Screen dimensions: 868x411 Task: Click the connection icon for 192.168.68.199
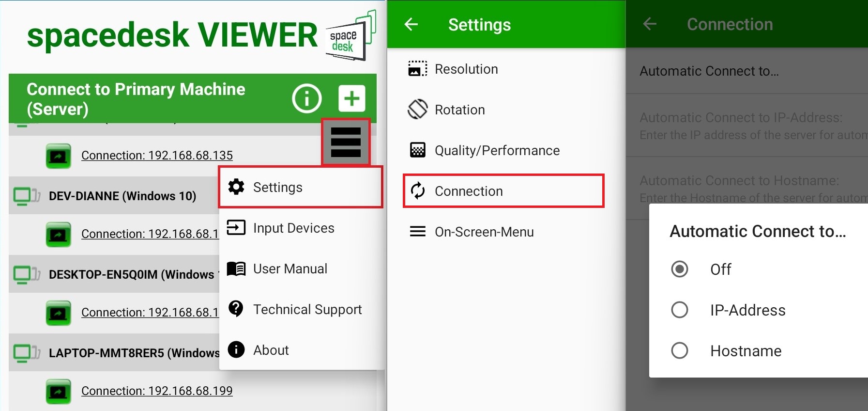(x=59, y=391)
